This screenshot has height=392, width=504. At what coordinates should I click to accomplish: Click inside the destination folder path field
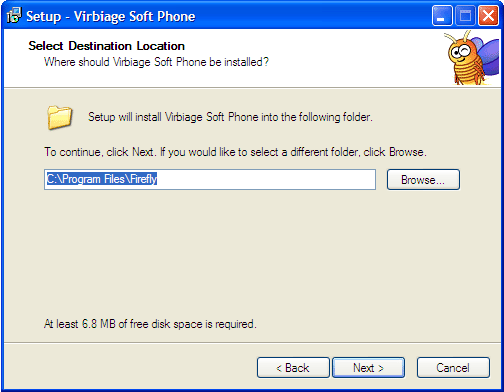click(210, 179)
